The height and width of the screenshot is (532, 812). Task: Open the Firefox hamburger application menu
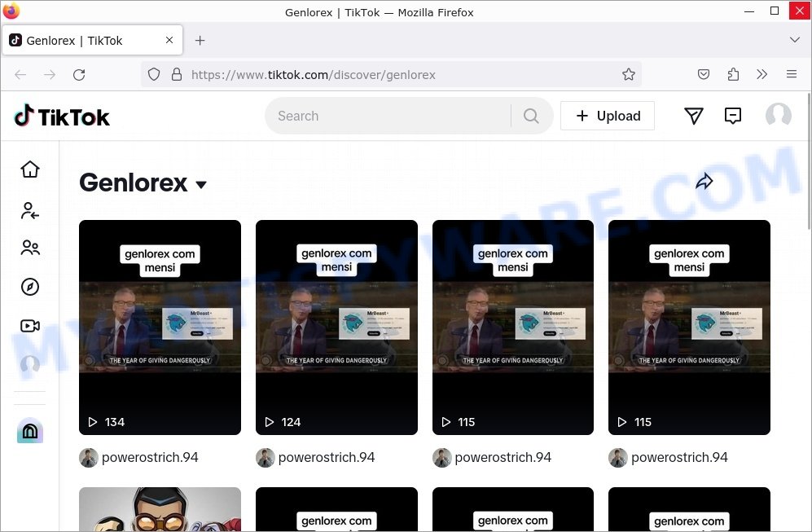[x=792, y=75]
